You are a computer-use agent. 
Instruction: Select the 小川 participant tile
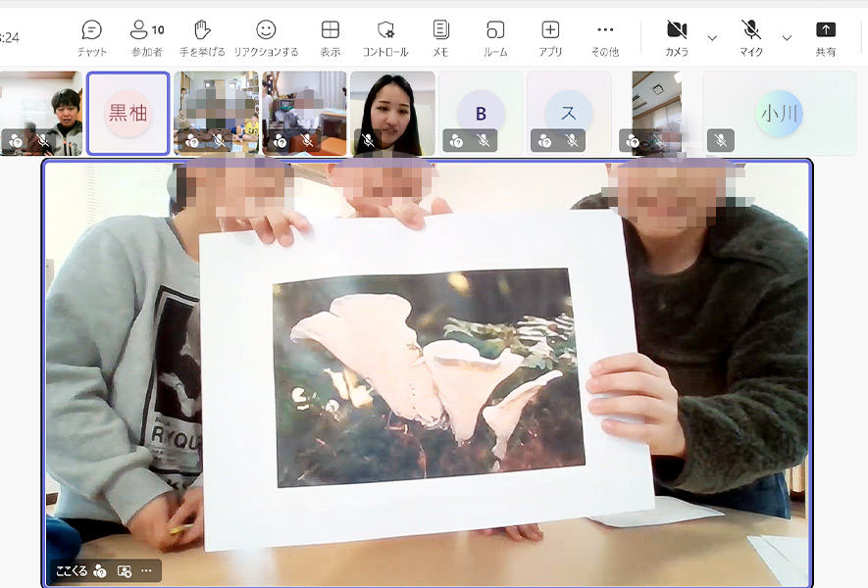tap(779, 113)
